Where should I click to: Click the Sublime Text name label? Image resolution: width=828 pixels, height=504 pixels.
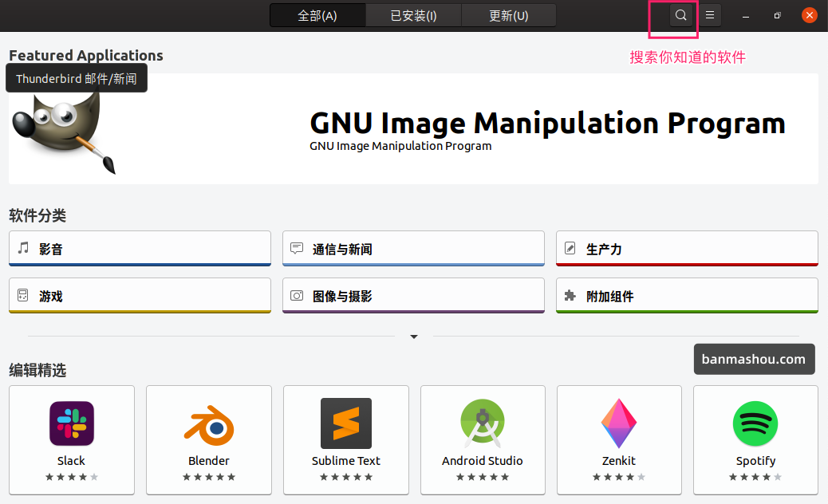pyautogui.click(x=346, y=461)
